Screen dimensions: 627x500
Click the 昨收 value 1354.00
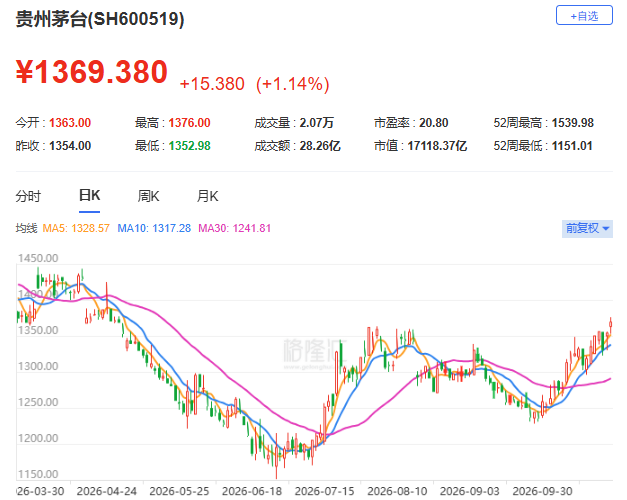pos(70,146)
